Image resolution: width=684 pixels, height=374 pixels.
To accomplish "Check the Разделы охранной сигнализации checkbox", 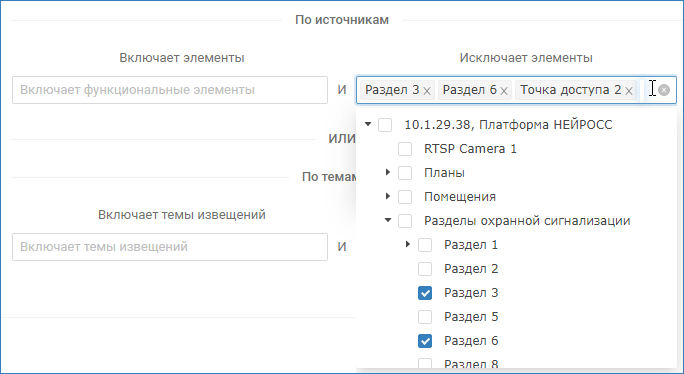I will (405, 221).
